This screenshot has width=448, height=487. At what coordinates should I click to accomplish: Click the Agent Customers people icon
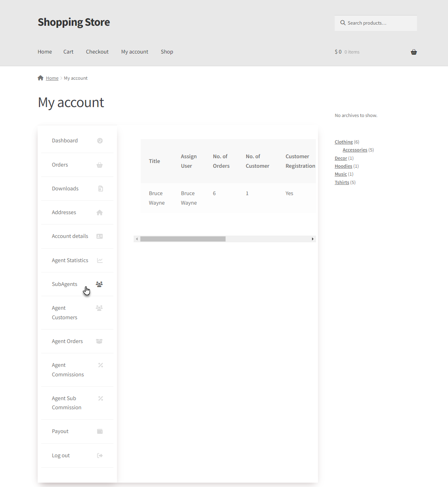click(x=100, y=308)
